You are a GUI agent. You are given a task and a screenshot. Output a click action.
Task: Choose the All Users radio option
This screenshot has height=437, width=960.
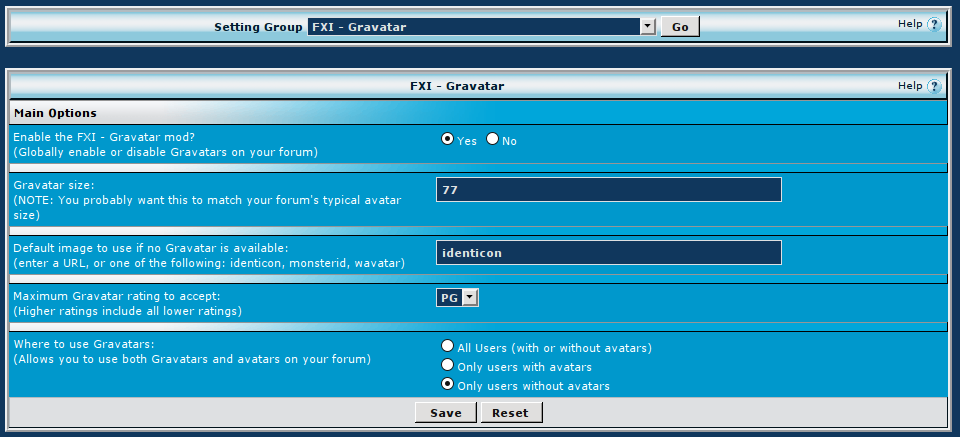click(x=447, y=347)
